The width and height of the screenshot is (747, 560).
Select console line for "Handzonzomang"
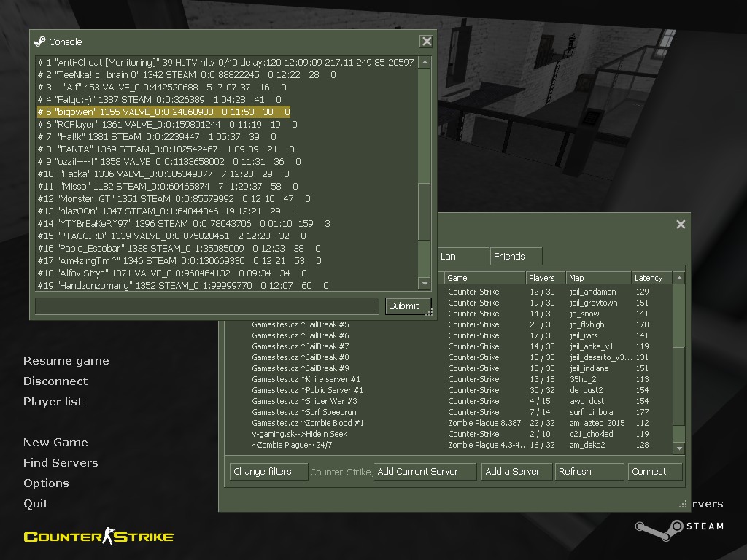click(183, 285)
